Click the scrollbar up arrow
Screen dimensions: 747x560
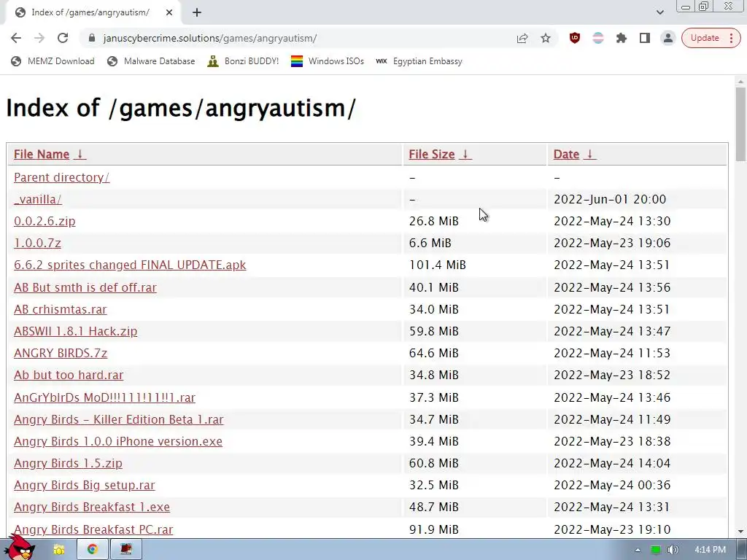[x=740, y=82]
